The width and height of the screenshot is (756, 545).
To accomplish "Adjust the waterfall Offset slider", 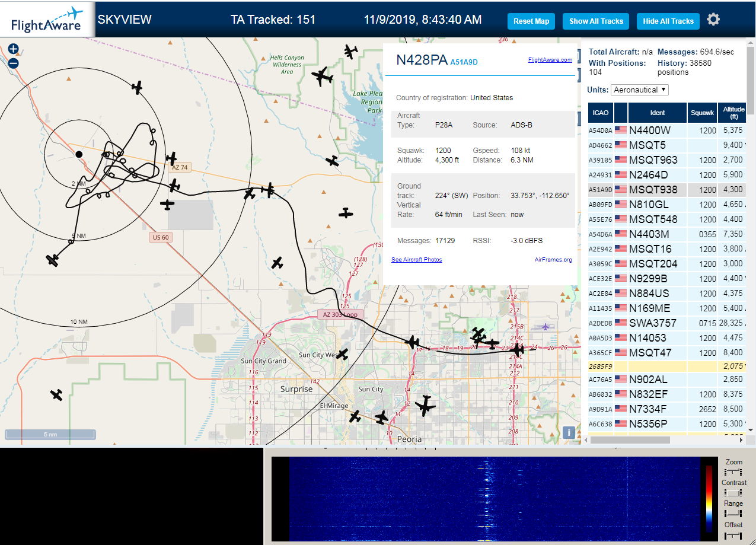I will coord(733,535).
